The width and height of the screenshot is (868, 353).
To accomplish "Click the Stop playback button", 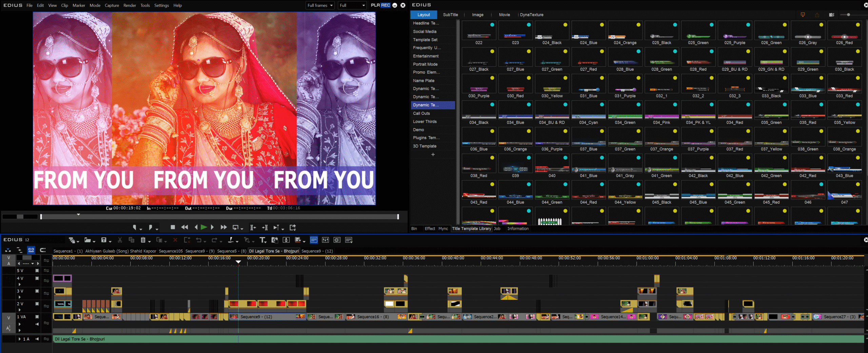I will click(x=173, y=227).
